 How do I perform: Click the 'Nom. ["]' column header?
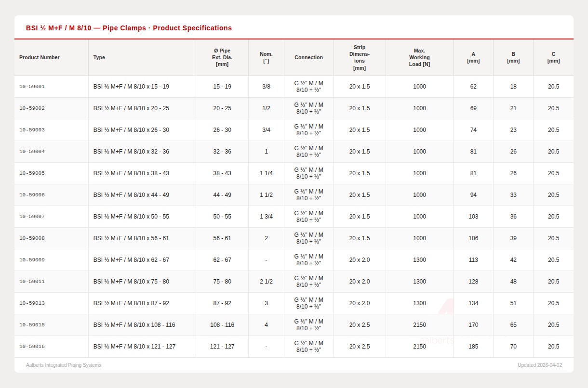(x=266, y=57)
